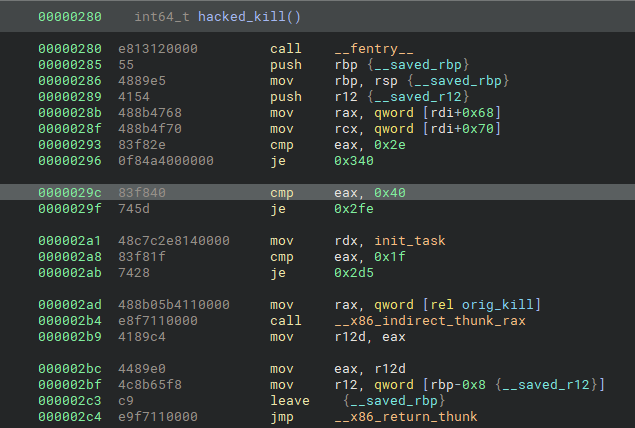Click the jmp mnemonic at 000002c4

click(x=282, y=417)
